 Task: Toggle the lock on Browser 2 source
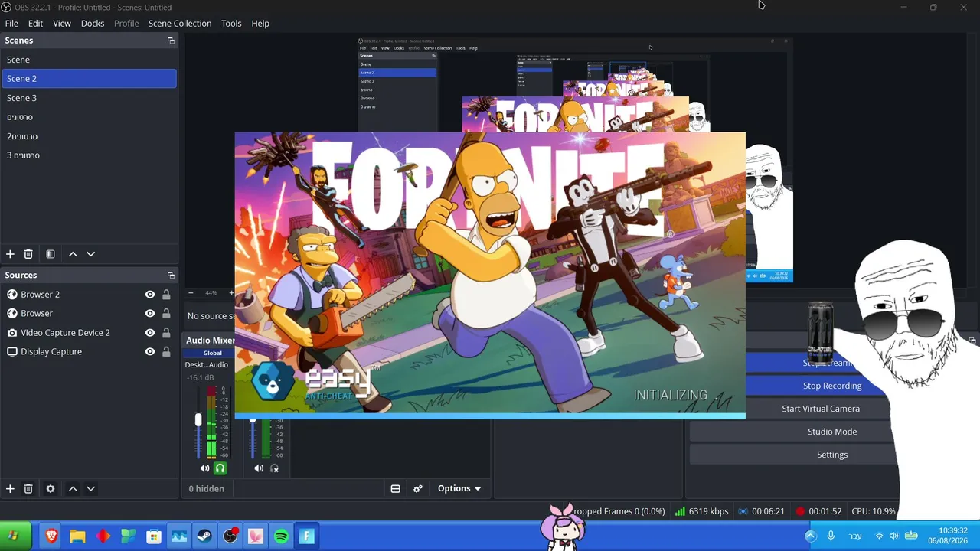point(166,295)
